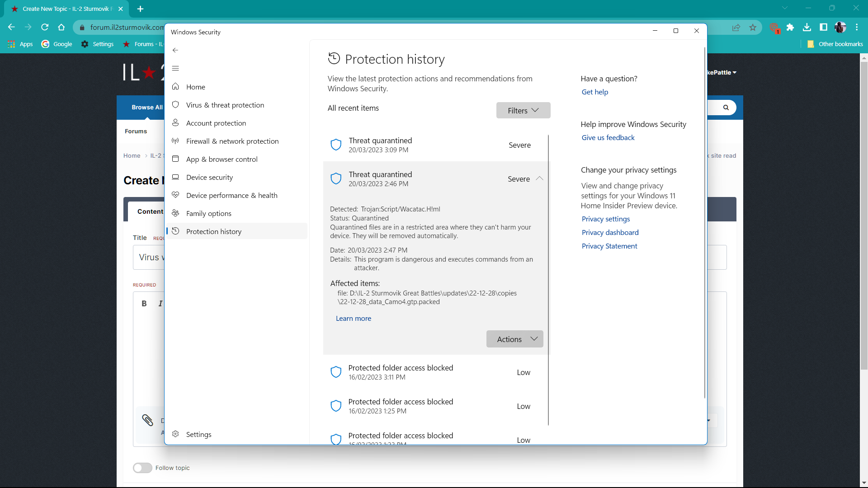The width and height of the screenshot is (868, 488).
Task: Open Privacy dashboard link
Action: tap(610, 232)
